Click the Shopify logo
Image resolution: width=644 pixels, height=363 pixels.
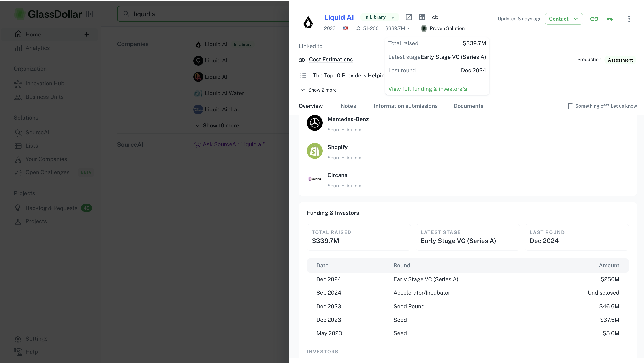coord(314,151)
